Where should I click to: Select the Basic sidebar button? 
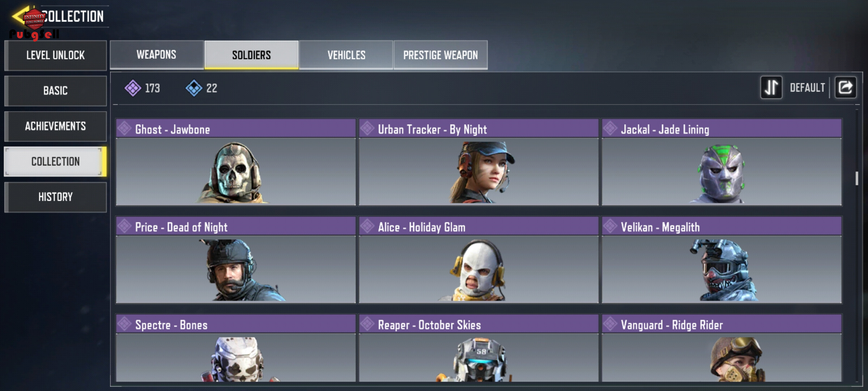click(55, 91)
